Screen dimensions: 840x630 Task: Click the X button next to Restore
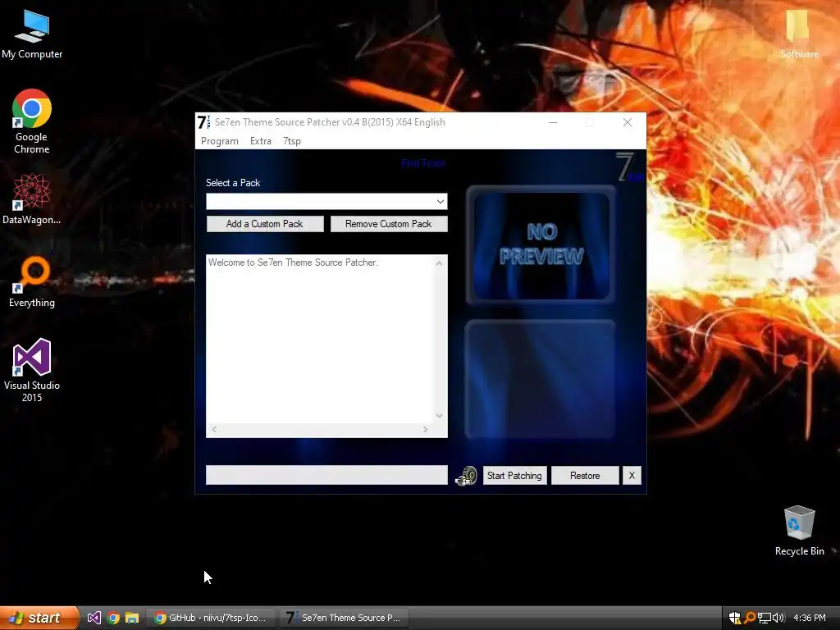pyautogui.click(x=632, y=476)
